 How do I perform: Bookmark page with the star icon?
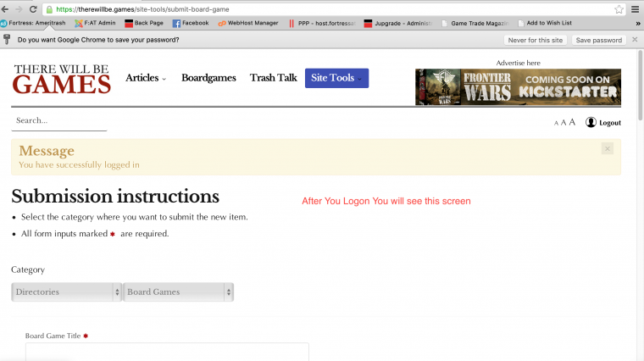[x=619, y=9]
